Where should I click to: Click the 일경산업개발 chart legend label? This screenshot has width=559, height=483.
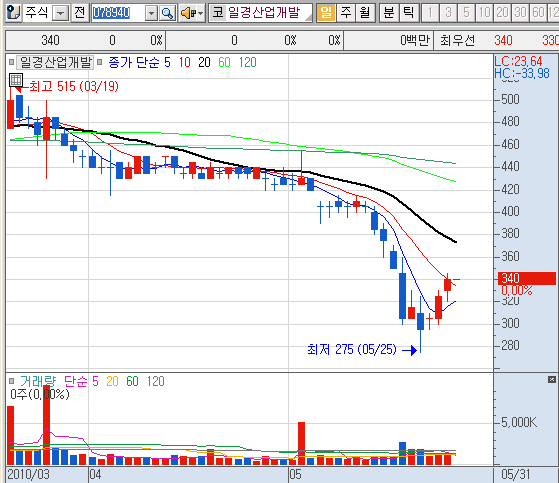(x=55, y=62)
